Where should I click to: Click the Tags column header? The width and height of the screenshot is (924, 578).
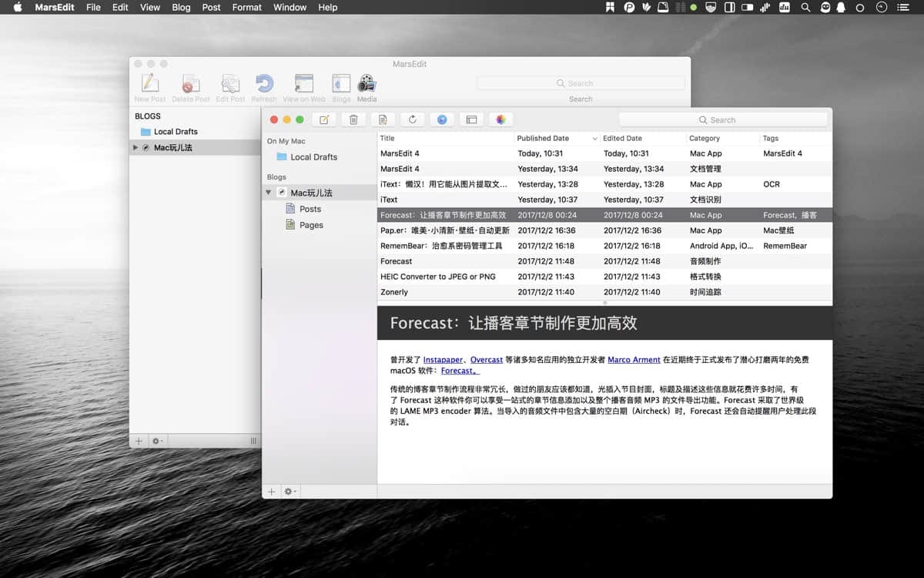(796, 139)
